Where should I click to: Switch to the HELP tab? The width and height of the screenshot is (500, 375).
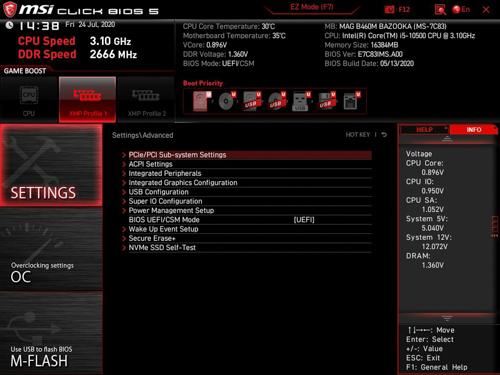pos(424,130)
